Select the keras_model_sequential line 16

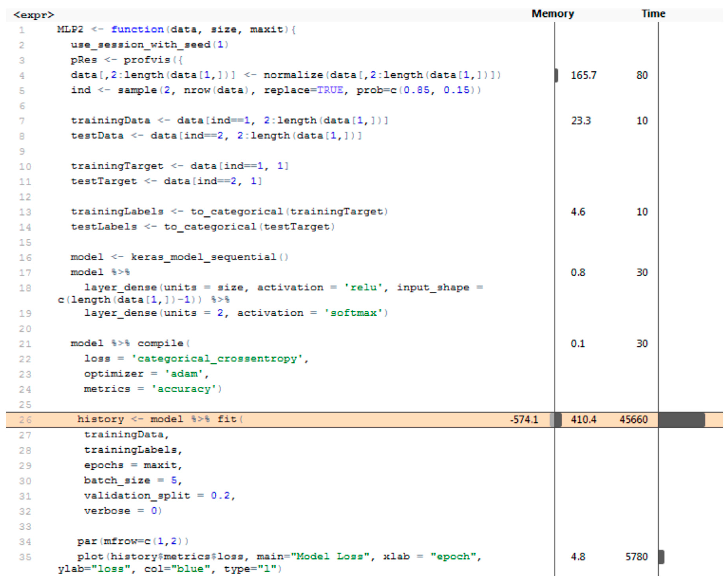click(179, 257)
